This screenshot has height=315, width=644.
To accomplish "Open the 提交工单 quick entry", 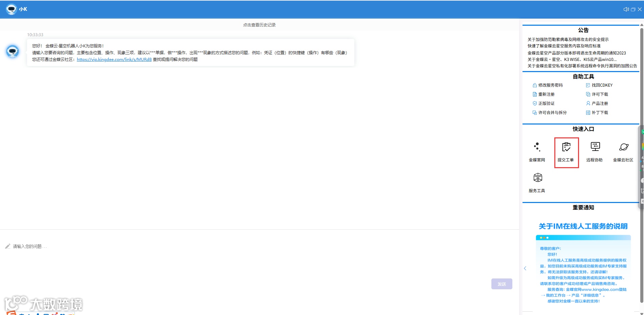I will pyautogui.click(x=566, y=152).
